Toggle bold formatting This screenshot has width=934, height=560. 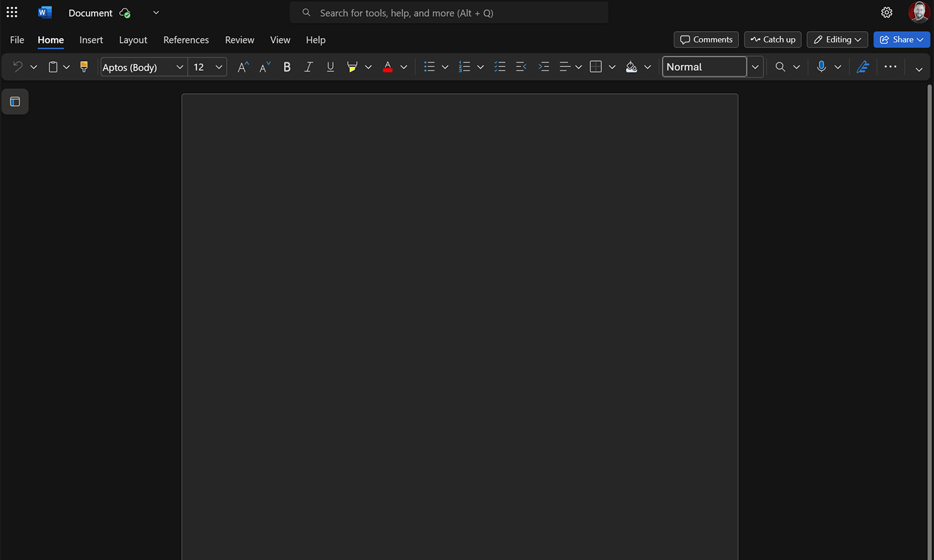[x=286, y=67]
